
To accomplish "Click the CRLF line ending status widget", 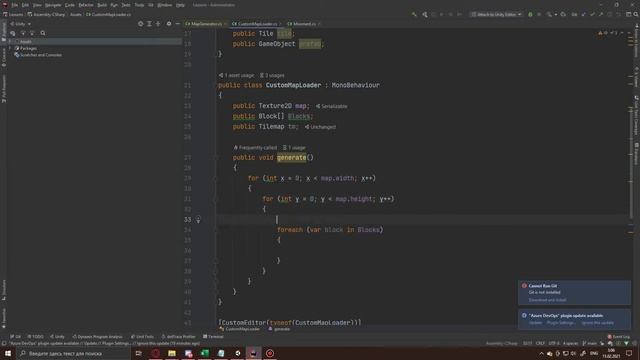I will pyautogui.click(x=540, y=343).
